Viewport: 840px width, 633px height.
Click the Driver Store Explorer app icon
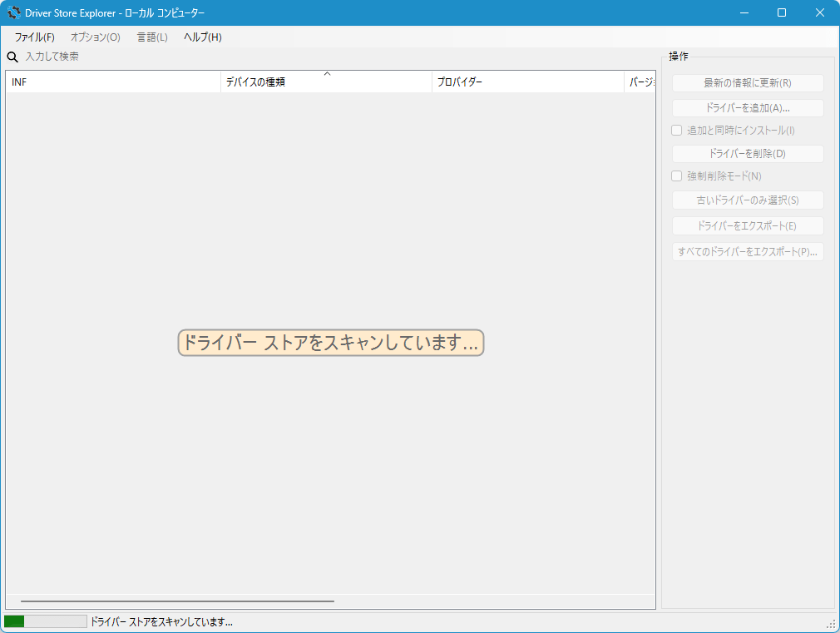14,12
